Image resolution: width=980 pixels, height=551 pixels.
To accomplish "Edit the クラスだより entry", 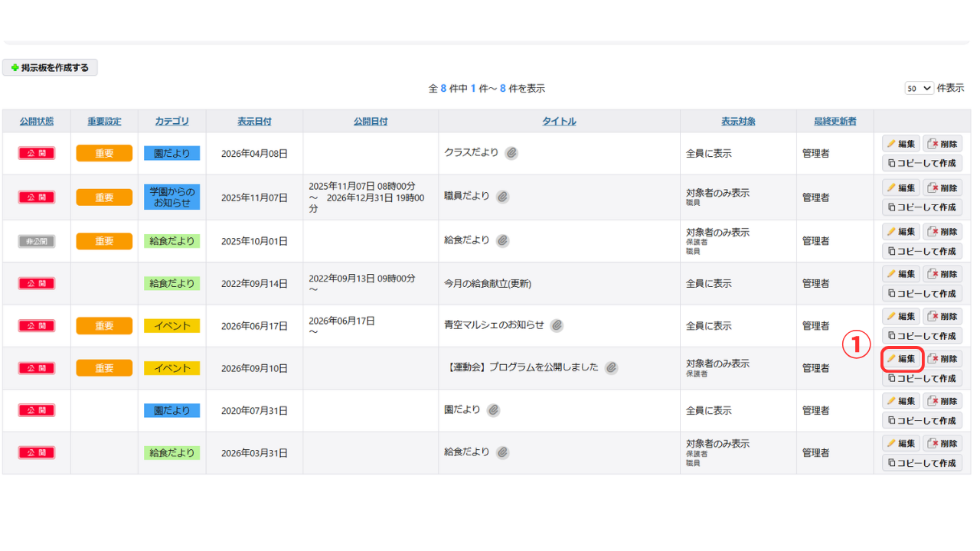I will click(901, 144).
